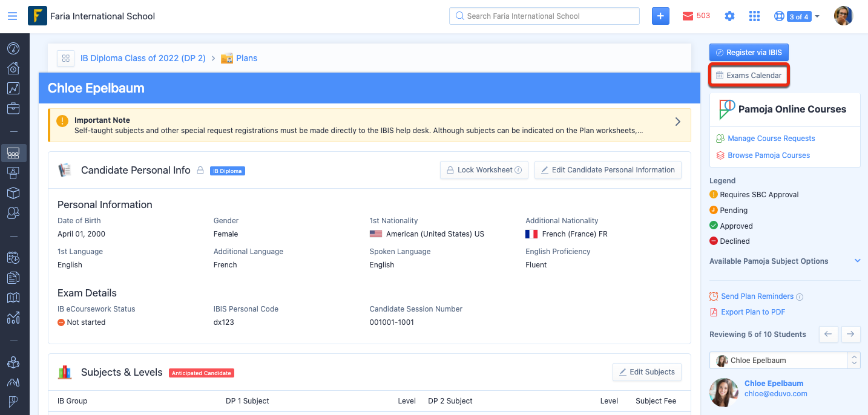Click the info icon on Lock Worksheet
The image size is (868, 415).
coord(518,170)
